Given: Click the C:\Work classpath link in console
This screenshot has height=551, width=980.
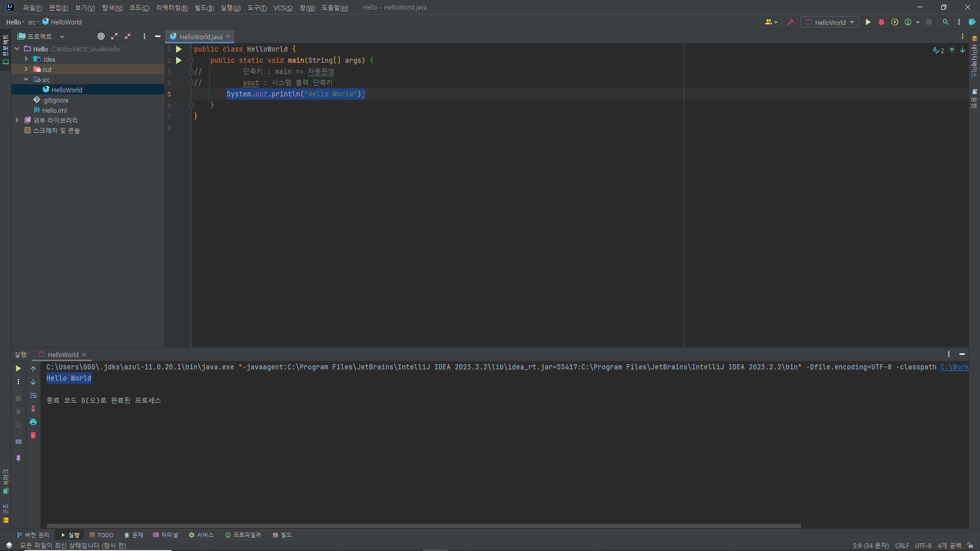Looking at the screenshot, I should tap(954, 367).
